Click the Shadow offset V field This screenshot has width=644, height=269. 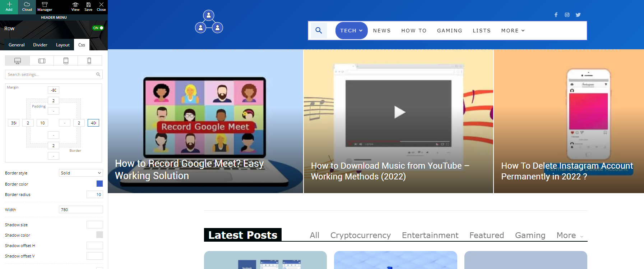pyautogui.click(x=95, y=256)
